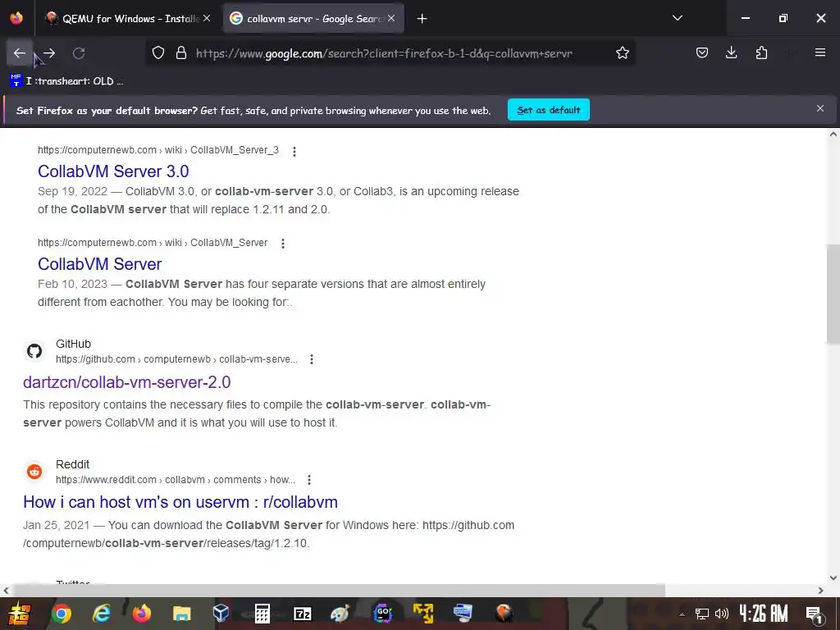Show hidden system tray icons
The image size is (840, 630).
682,614
